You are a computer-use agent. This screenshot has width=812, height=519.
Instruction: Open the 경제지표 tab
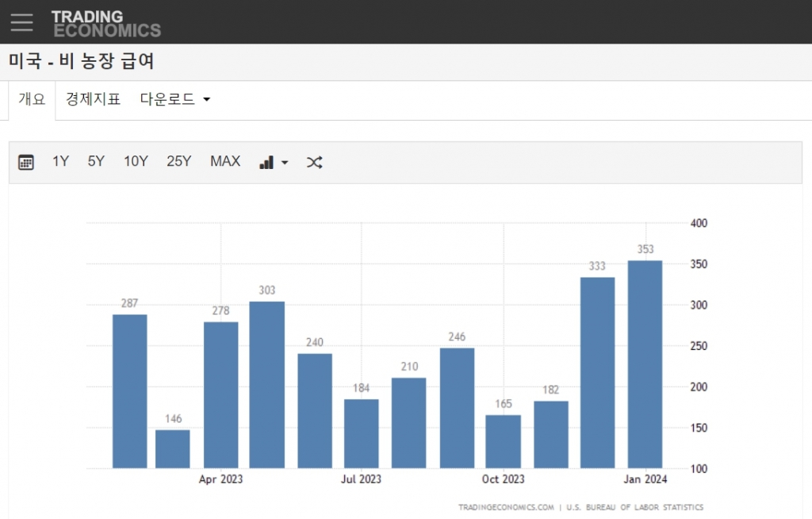pyautogui.click(x=93, y=99)
